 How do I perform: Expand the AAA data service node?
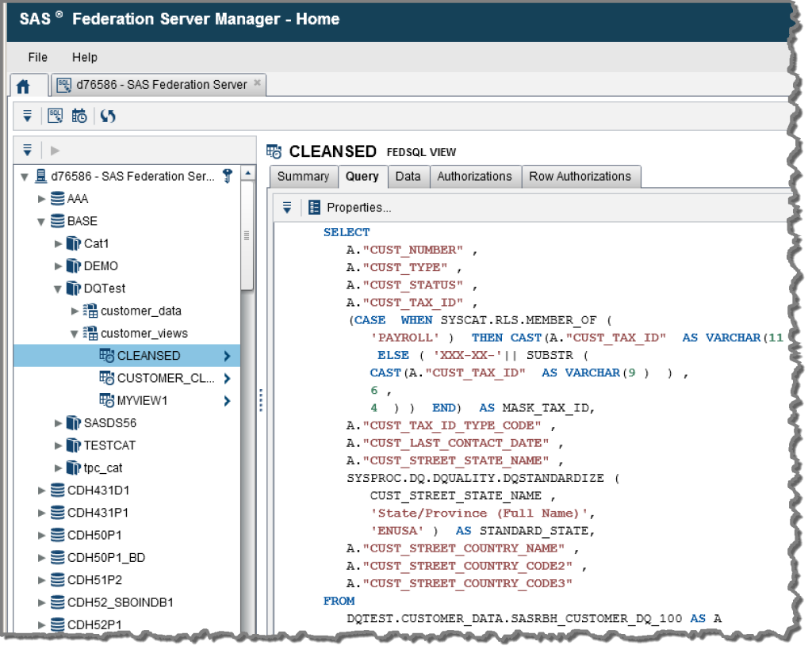pyautogui.click(x=42, y=199)
